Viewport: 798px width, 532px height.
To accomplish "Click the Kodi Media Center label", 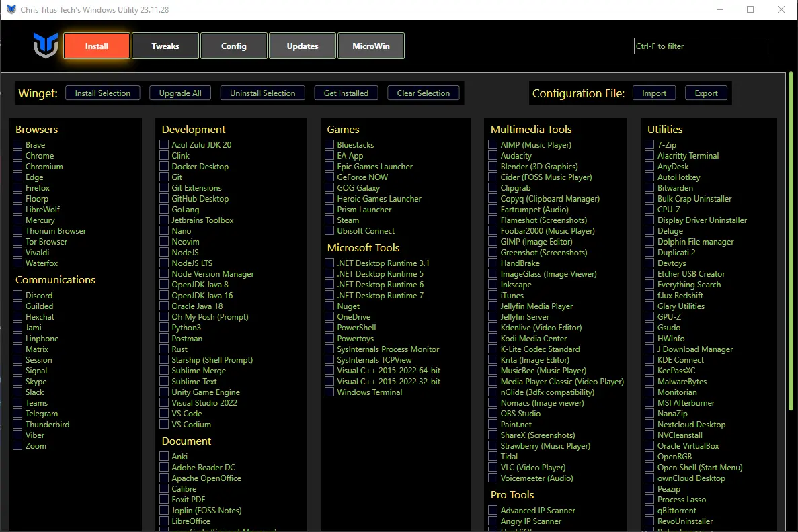I will 534,339.
